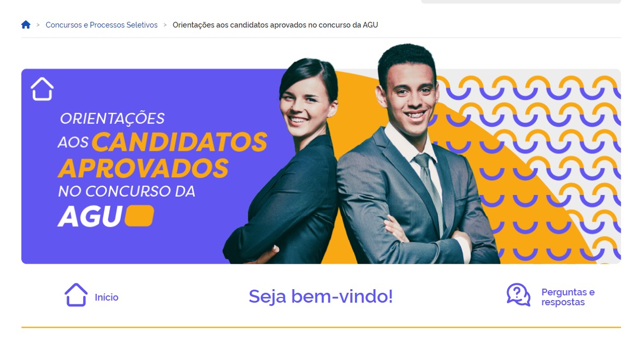Click the Seja bem-vindo! heading
The width and height of the screenshot is (644, 350).
pos(321,296)
